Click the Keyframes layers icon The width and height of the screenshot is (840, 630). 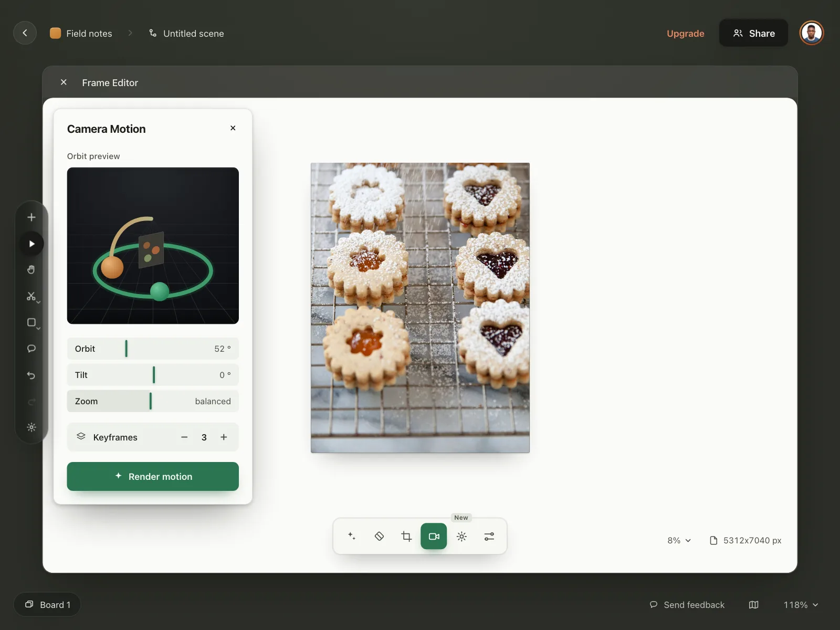click(x=81, y=436)
